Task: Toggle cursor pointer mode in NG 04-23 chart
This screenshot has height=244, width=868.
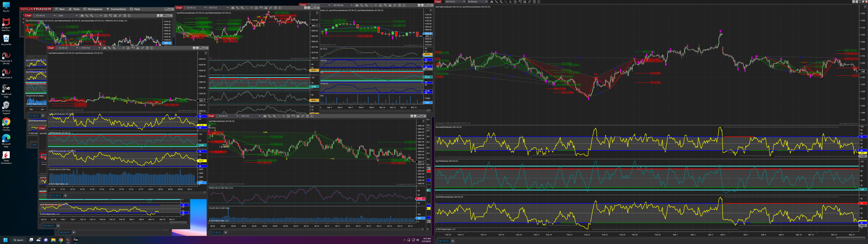Action: tap(510, 2)
